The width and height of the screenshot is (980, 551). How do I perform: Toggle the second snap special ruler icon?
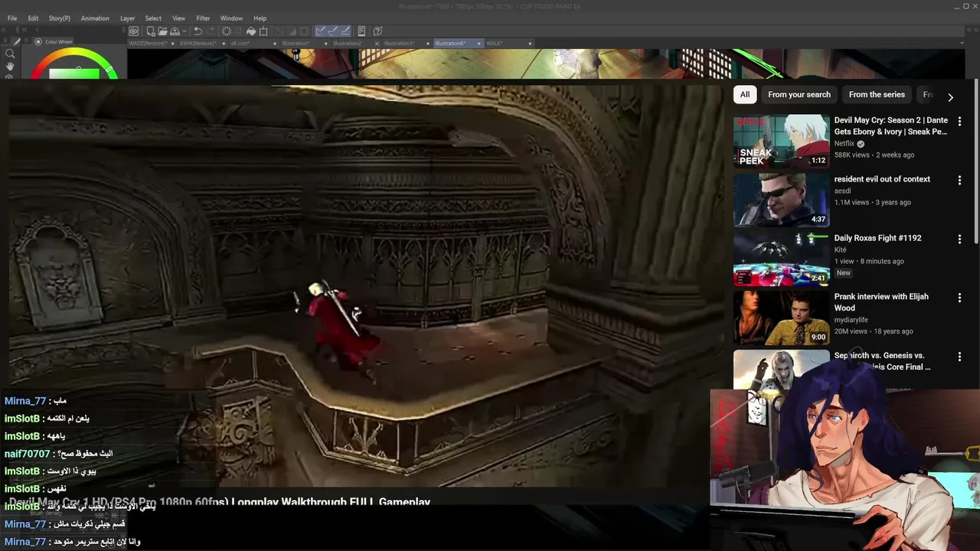tap(333, 31)
